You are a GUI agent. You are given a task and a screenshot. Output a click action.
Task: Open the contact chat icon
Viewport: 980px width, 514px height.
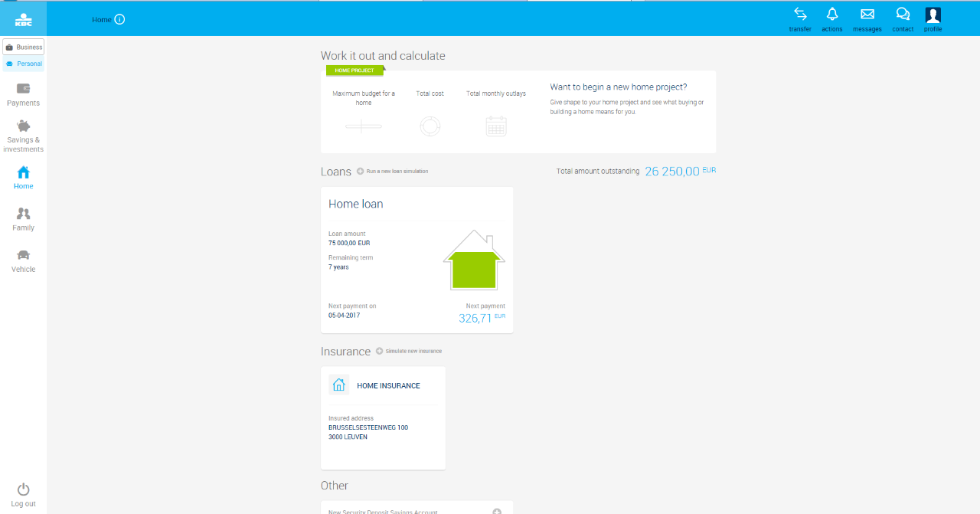(x=903, y=15)
